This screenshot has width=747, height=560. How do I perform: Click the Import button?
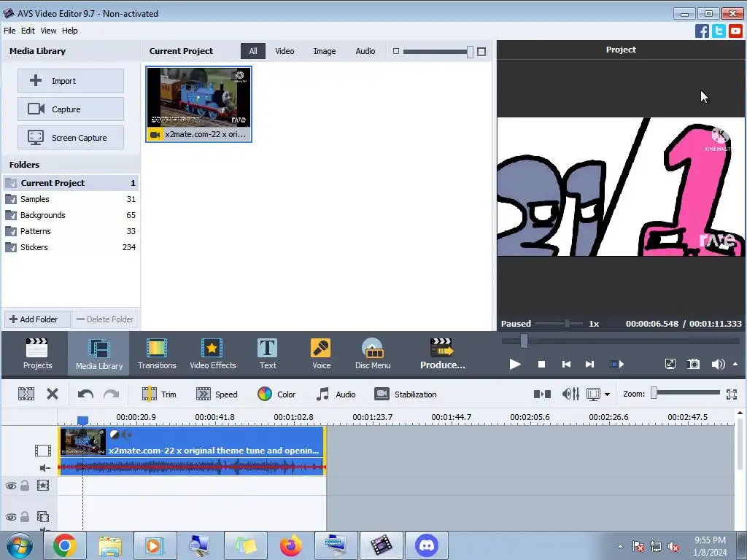pyautogui.click(x=71, y=81)
